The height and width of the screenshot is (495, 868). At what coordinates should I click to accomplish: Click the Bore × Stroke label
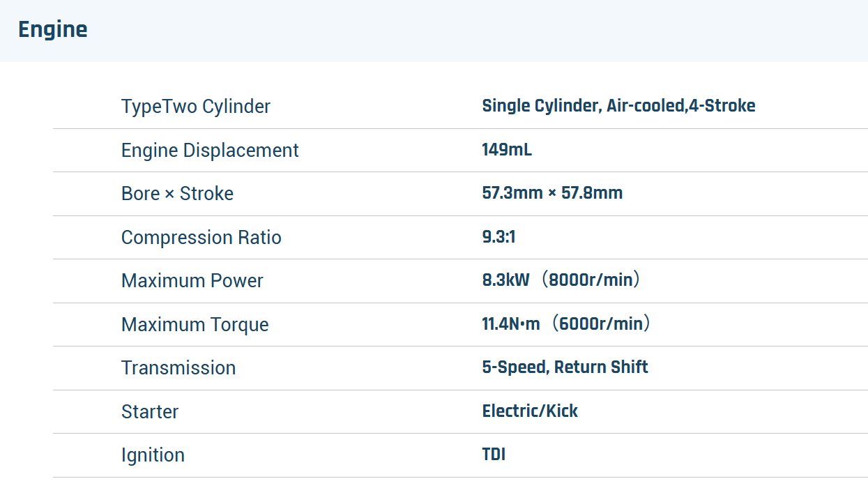click(177, 194)
